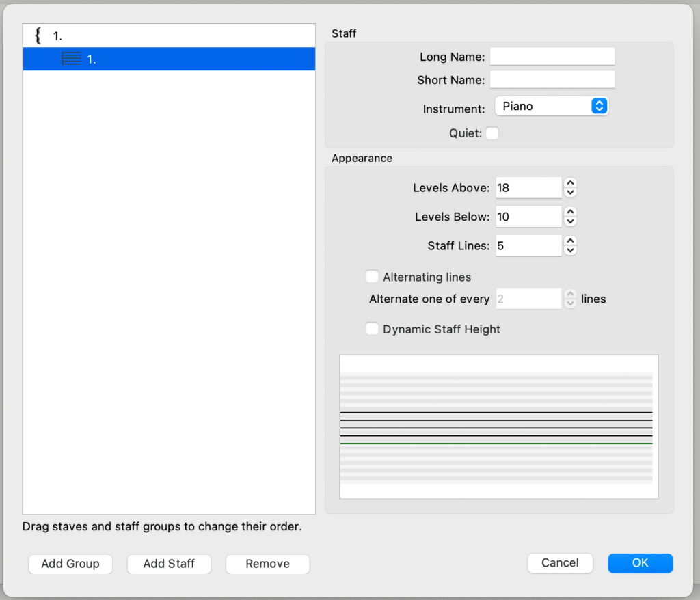The image size is (700, 600).
Task: Click the Alternate one of every stepper
Action: (x=570, y=299)
